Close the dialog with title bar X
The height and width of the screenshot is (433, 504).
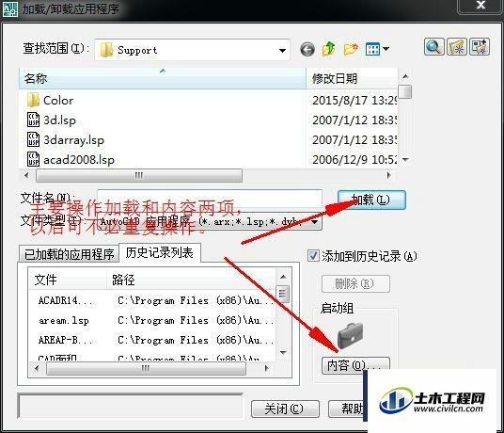pos(480,6)
